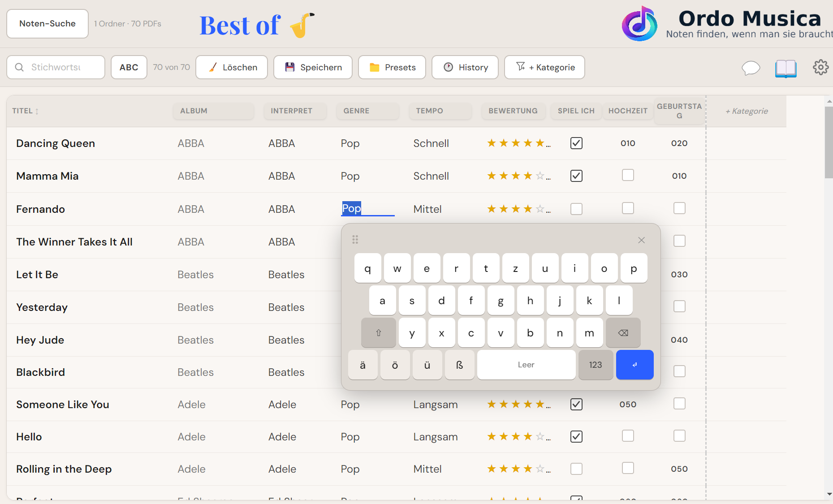Screen dimensions: 833x504
Task: Grab the keyboard drag handle
Action: tap(355, 240)
